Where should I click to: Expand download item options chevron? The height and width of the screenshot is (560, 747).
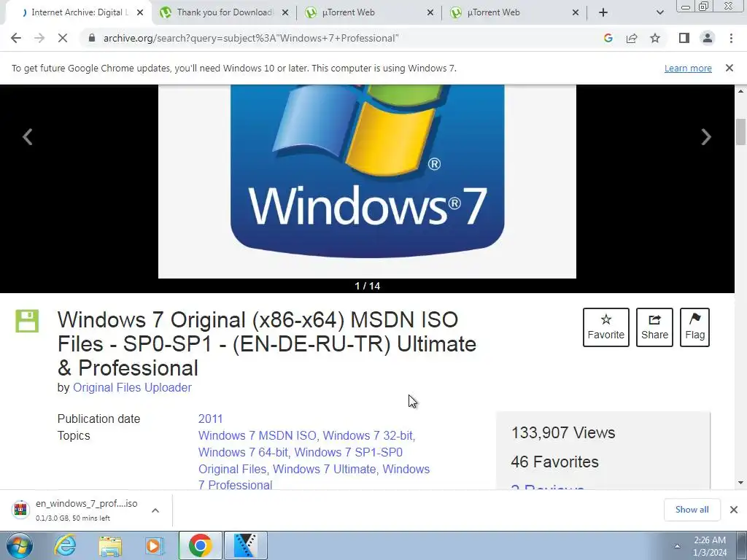click(155, 510)
